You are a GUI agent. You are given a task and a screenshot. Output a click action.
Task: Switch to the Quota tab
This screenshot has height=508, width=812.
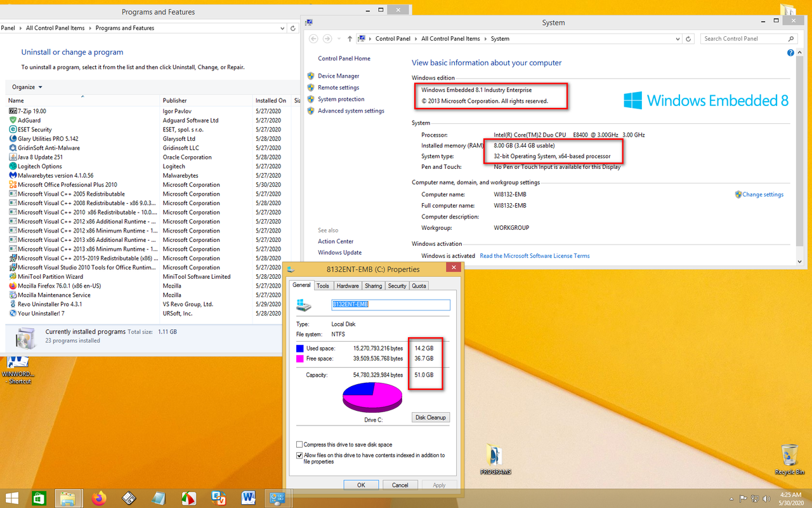pyautogui.click(x=419, y=286)
